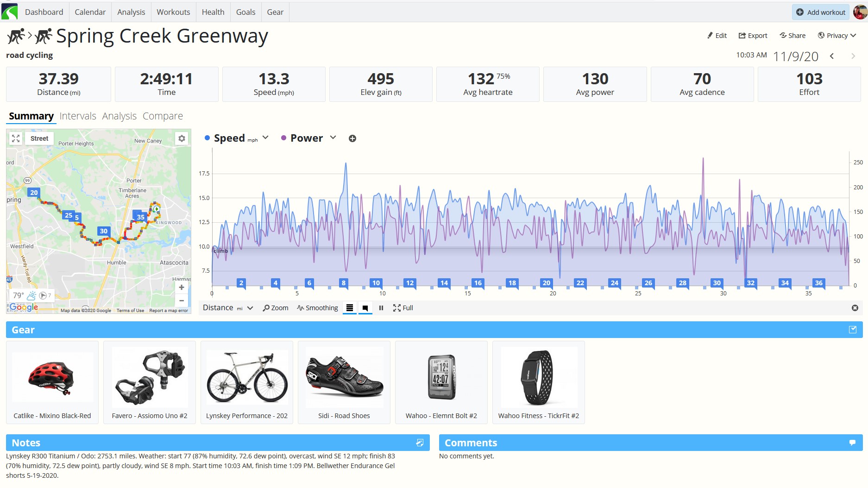Open the Power metric dropdown
The image size is (868, 488).
point(333,138)
